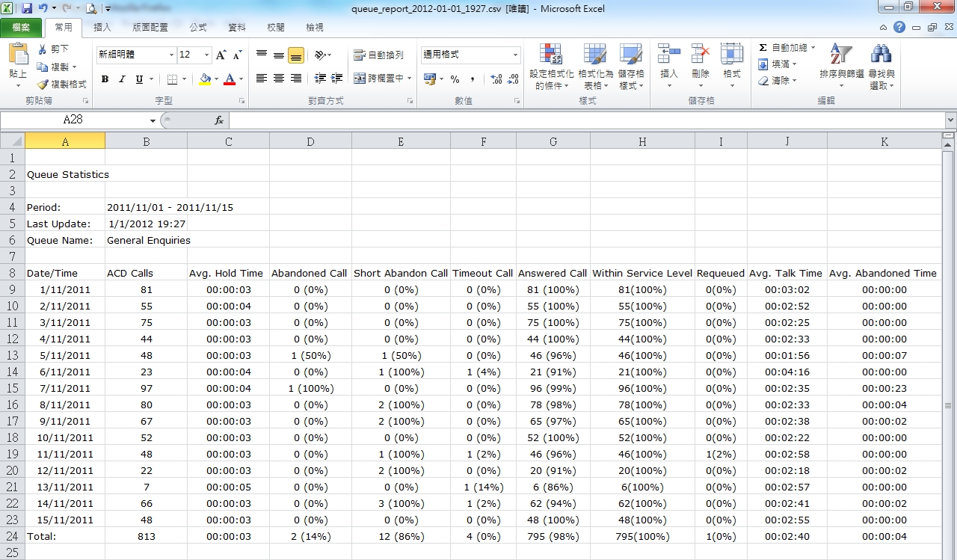Apply the yellow fill color bucket
The image size is (957, 560).
point(206,79)
